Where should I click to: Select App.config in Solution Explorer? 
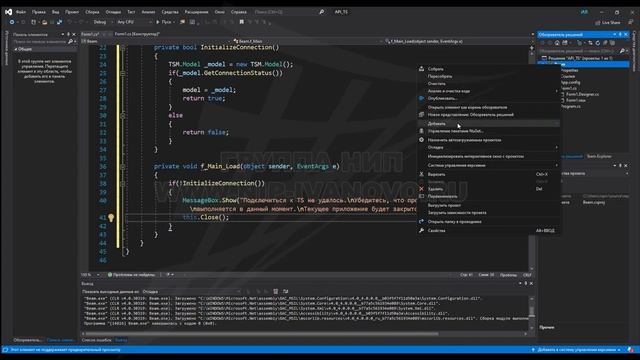click(571, 82)
